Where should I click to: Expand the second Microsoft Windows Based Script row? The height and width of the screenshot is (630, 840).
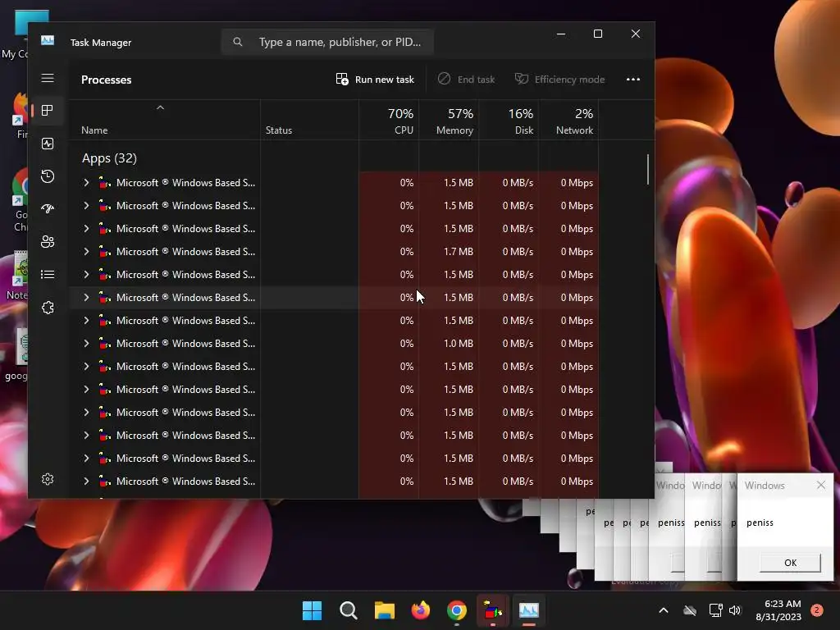click(85, 206)
